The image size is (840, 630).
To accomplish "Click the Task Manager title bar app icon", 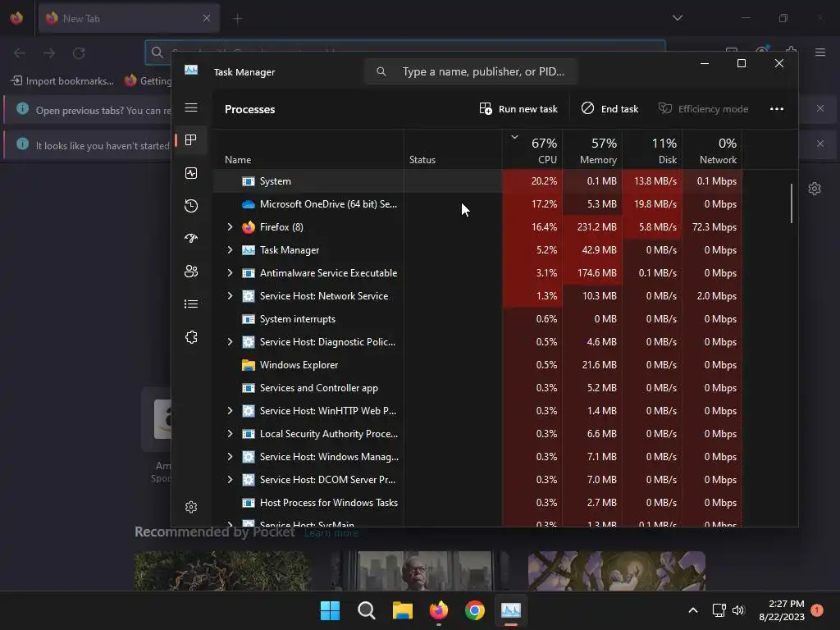I will pos(191,71).
